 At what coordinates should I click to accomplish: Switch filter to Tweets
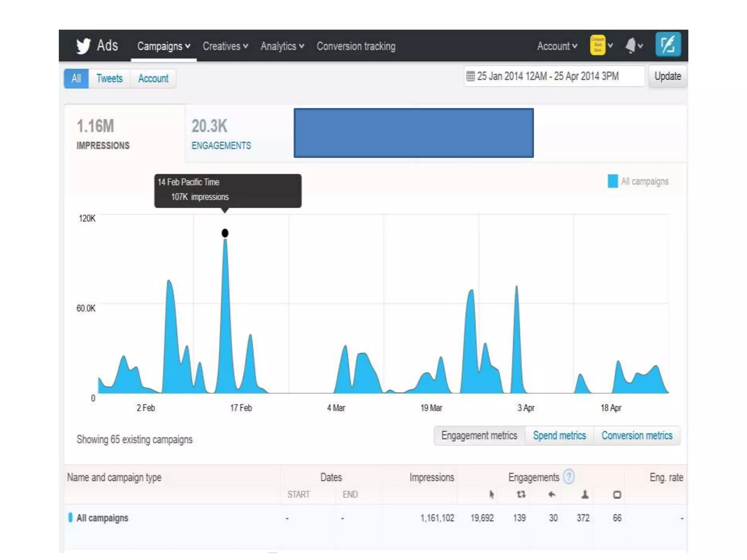109,78
